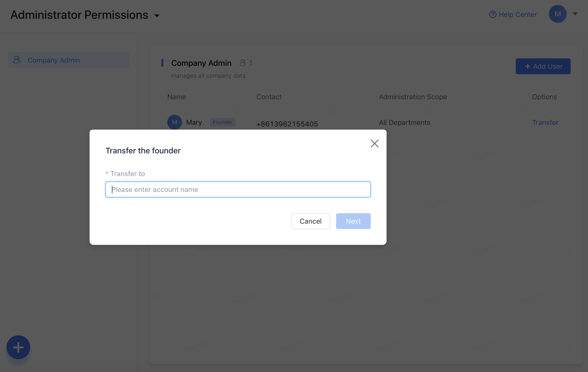588x372 pixels.
Task: Close the Transfer the founder dialog
Action: tap(374, 143)
